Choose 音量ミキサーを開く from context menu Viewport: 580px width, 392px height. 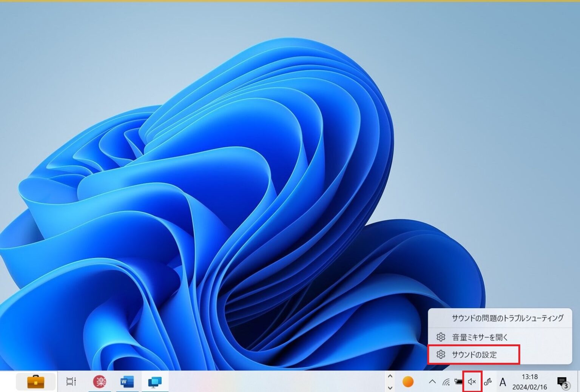click(x=480, y=337)
